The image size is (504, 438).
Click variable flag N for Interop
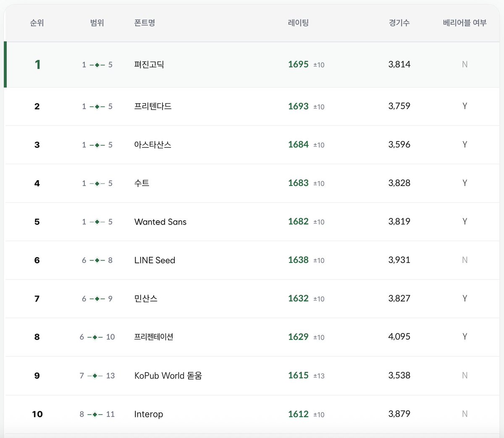coord(465,414)
